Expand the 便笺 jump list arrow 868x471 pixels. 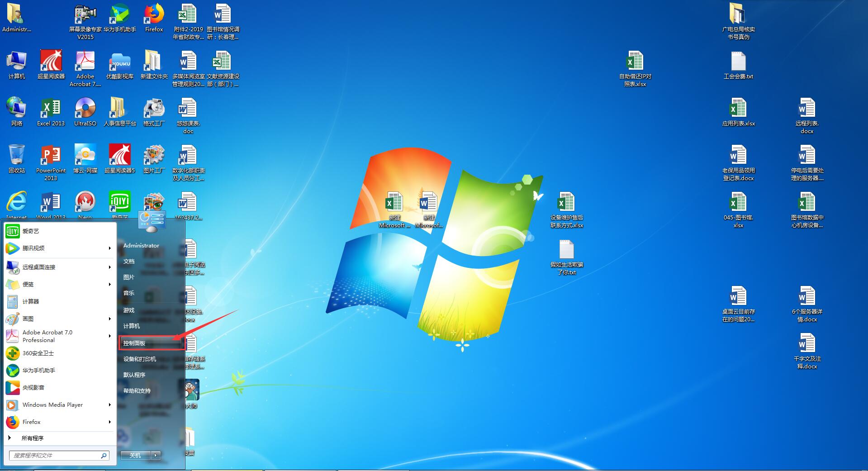pos(109,285)
